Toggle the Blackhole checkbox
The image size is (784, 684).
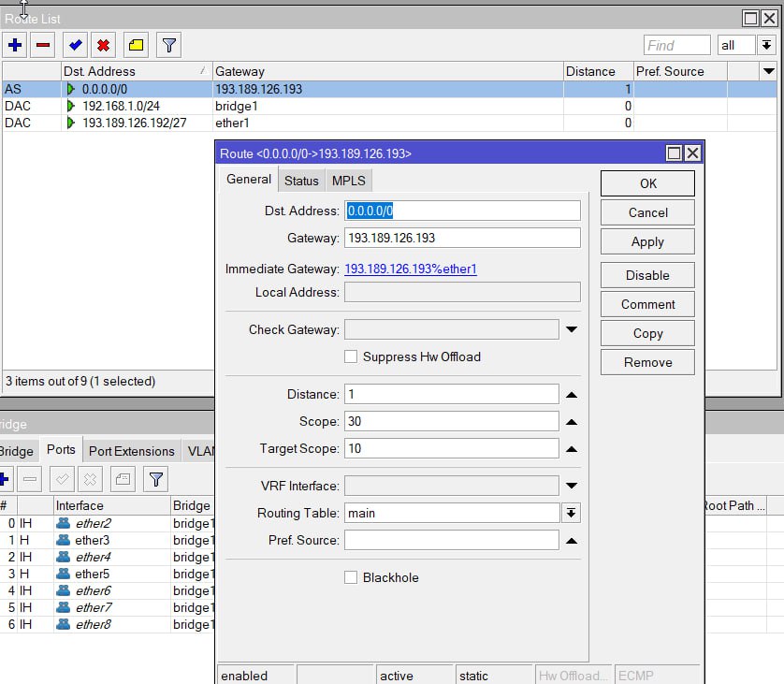351,577
